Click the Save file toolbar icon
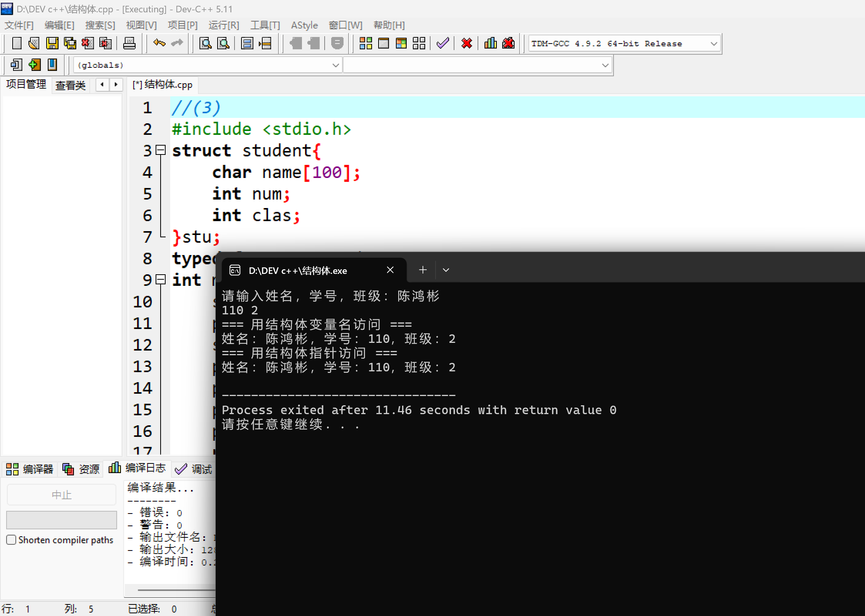This screenshot has width=865, height=616. [x=52, y=43]
